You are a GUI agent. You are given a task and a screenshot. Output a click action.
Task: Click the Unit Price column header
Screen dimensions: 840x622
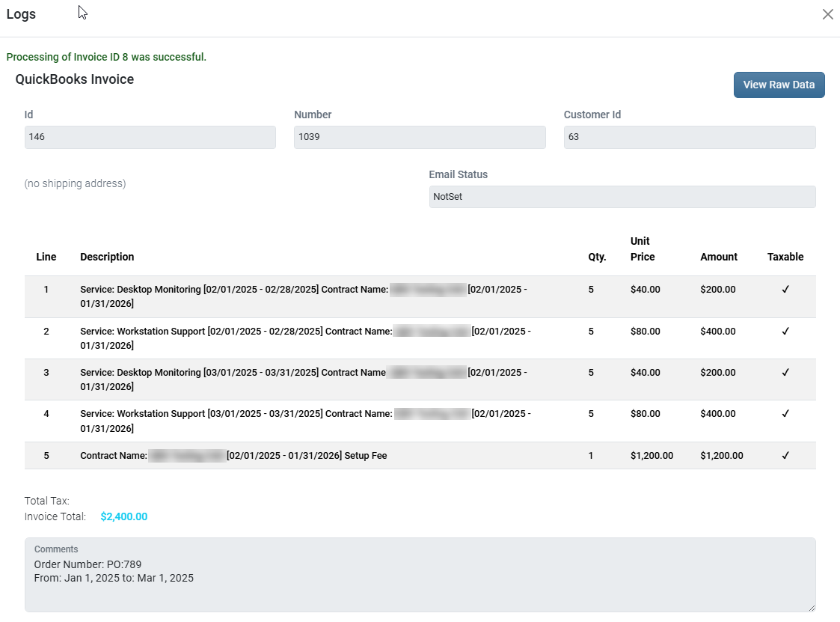[x=642, y=249]
